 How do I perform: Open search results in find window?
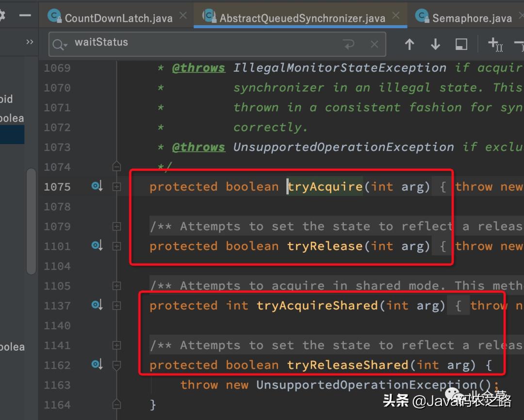pyautogui.click(x=461, y=44)
